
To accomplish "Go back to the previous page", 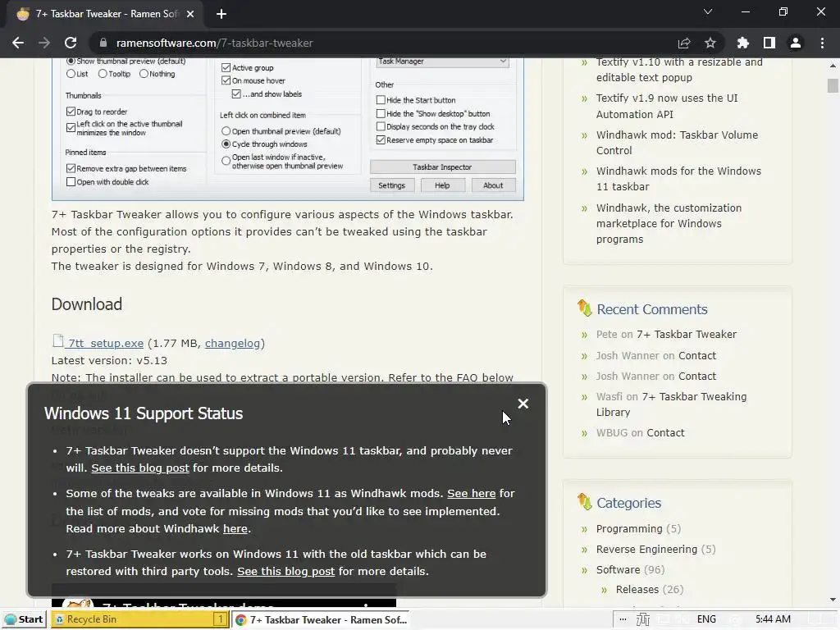I will pyautogui.click(x=18, y=43).
